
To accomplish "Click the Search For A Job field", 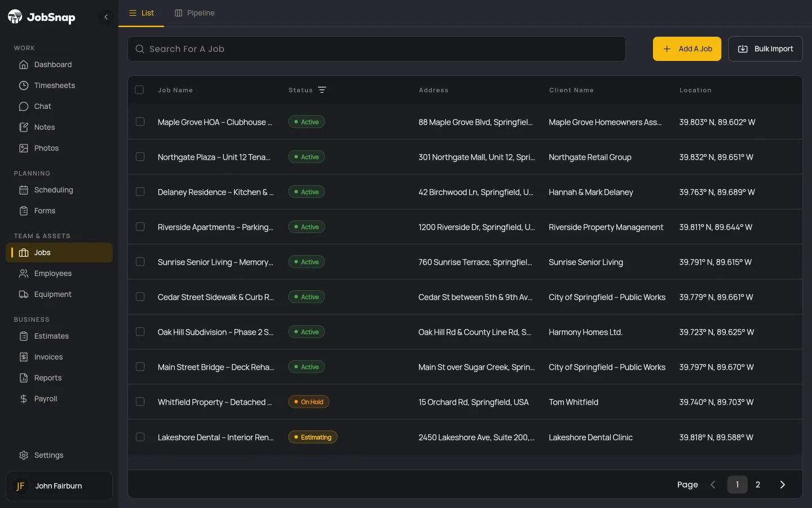I will [377, 49].
